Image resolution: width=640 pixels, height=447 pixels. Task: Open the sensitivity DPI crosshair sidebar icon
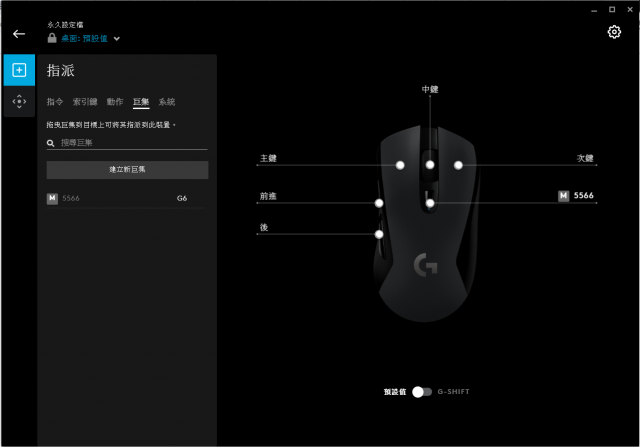19,101
